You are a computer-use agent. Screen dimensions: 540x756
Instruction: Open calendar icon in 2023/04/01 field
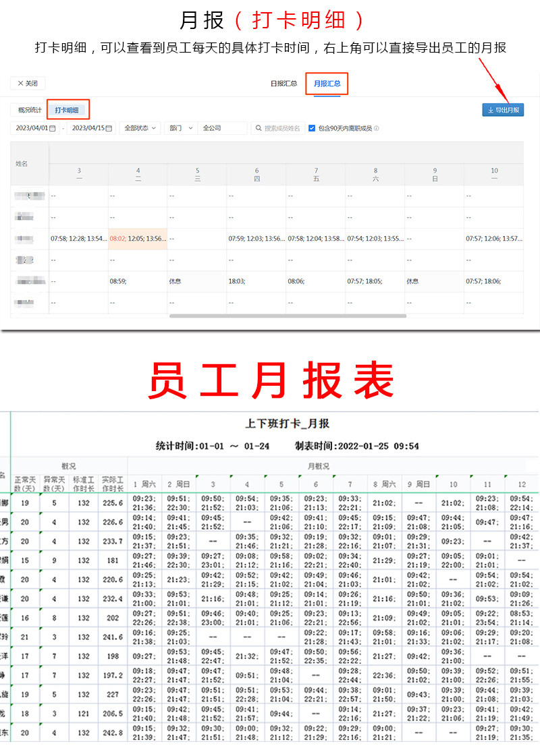pyautogui.click(x=53, y=128)
